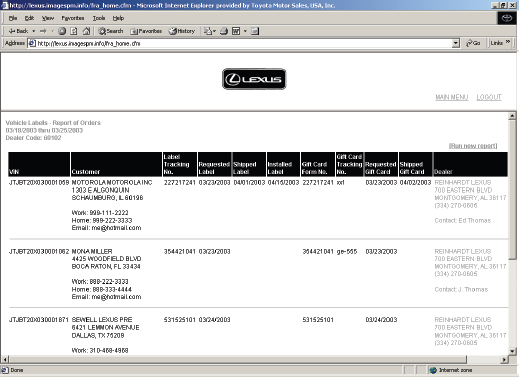Click customer MOTOROLA MOTOROLA INC
This screenshot has width=519, height=377.
click(x=112, y=183)
